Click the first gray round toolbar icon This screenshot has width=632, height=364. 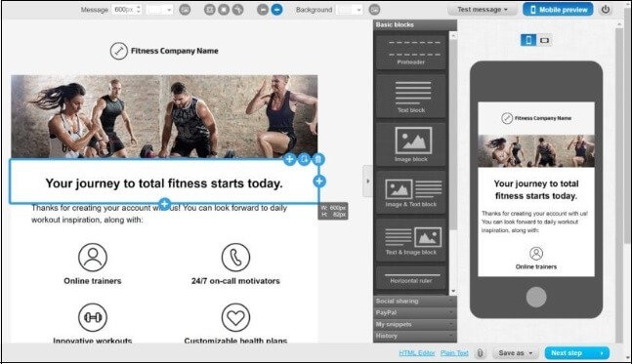(x=210, y=9)
